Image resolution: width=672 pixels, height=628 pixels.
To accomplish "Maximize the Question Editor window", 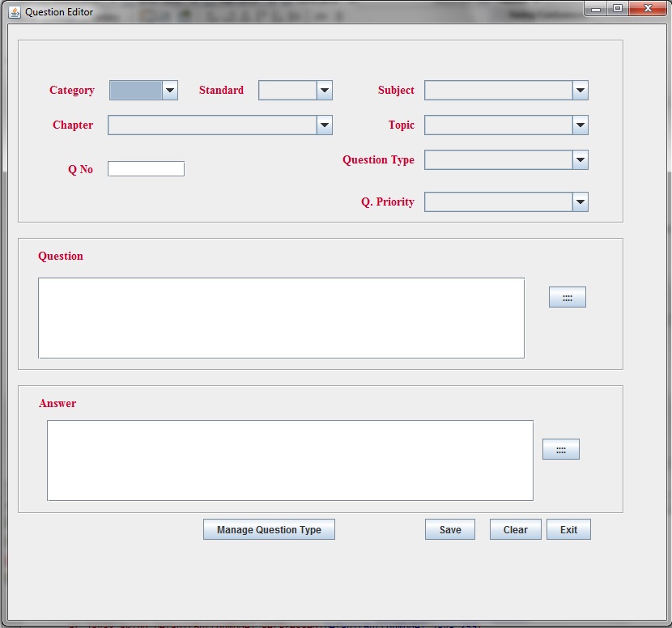I will (619, 9).
